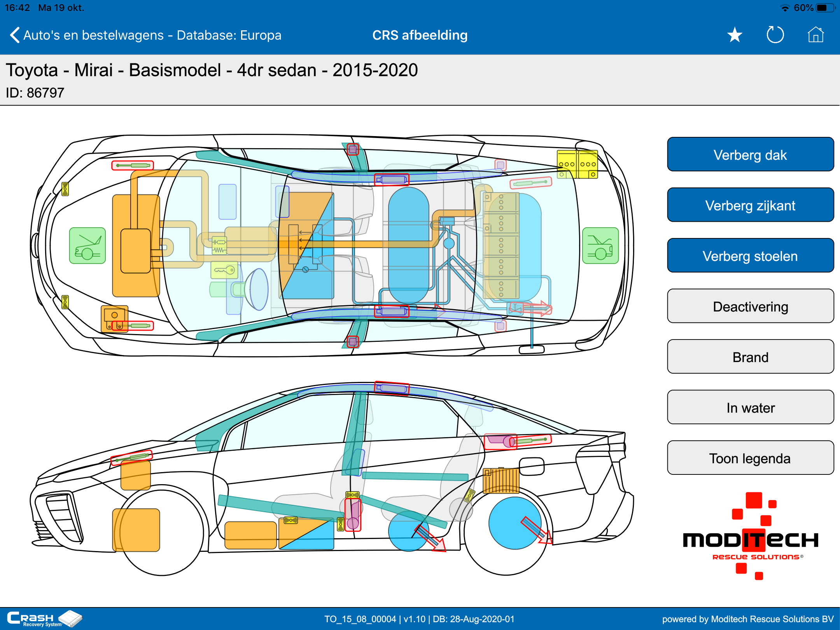Tap side-view front orange motor box
840x630 pixels.
[x=136, y=530]
